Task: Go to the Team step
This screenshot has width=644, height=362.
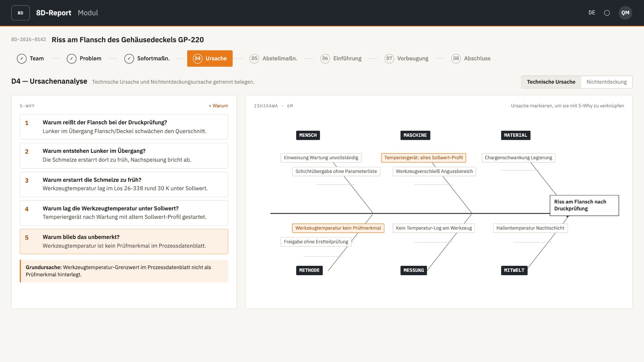Action: (31, 58)
